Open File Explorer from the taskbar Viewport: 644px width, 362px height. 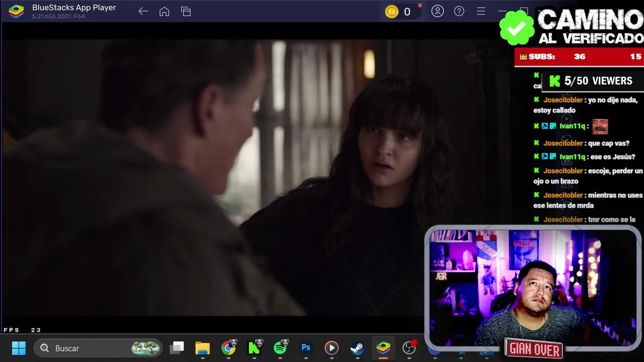click(202, 348)
